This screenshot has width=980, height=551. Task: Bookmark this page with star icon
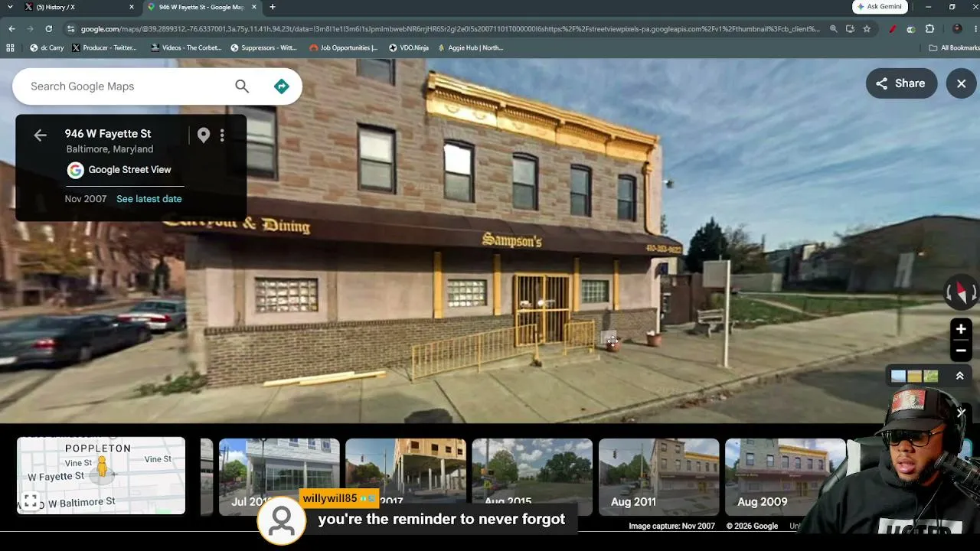click(867, 29)
